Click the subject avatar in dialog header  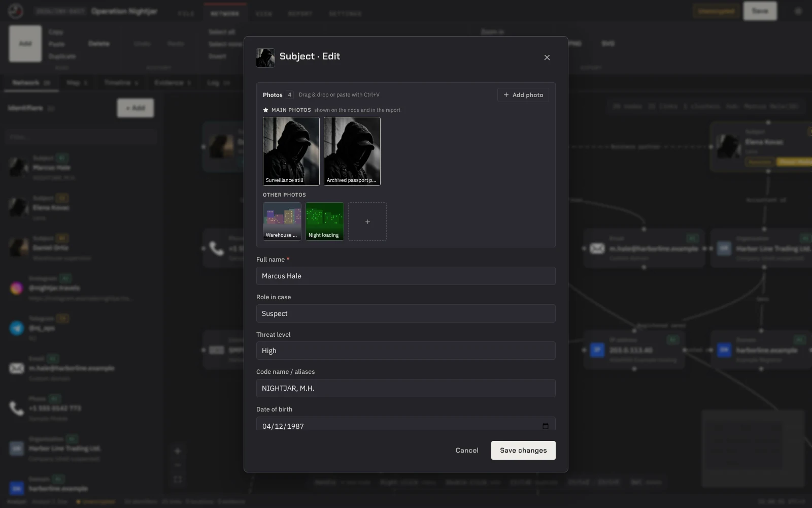[265, 57]
